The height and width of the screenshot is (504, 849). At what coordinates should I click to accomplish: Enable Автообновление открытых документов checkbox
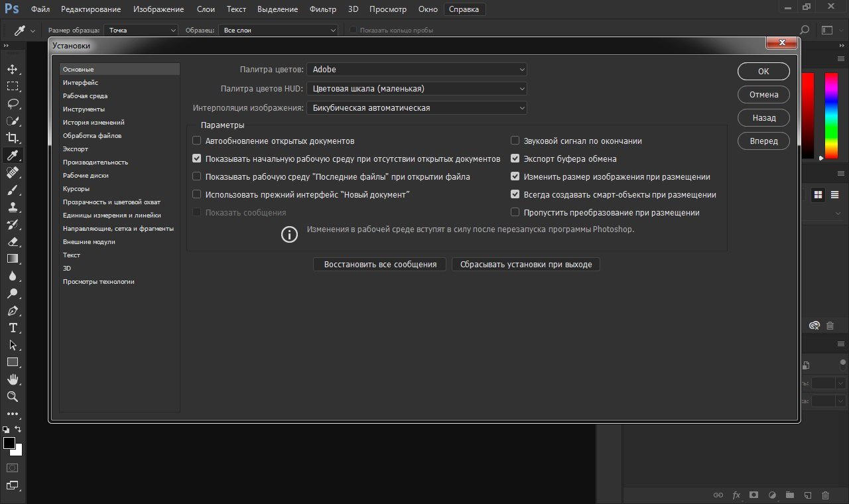click(x=196, y=141)
